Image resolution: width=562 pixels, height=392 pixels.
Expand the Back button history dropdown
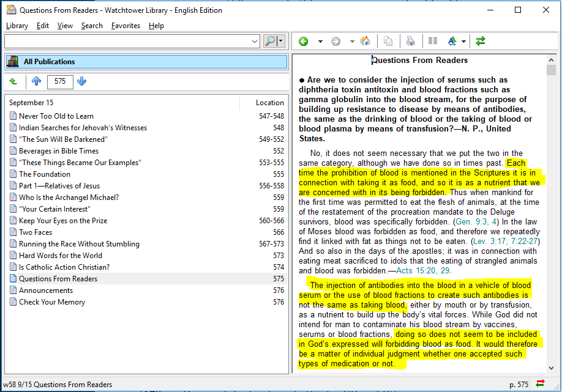(320, 41)
